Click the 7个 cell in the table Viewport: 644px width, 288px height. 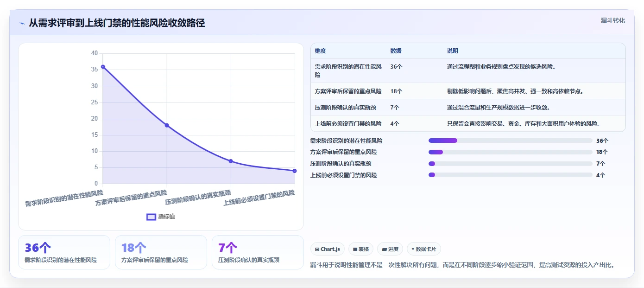click(395, 108)
